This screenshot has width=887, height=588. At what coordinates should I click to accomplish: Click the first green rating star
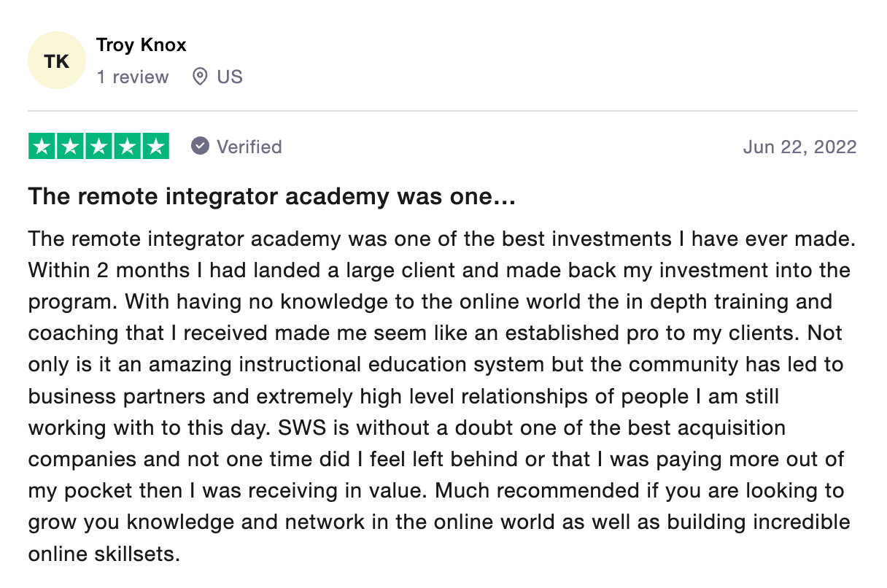42,147
